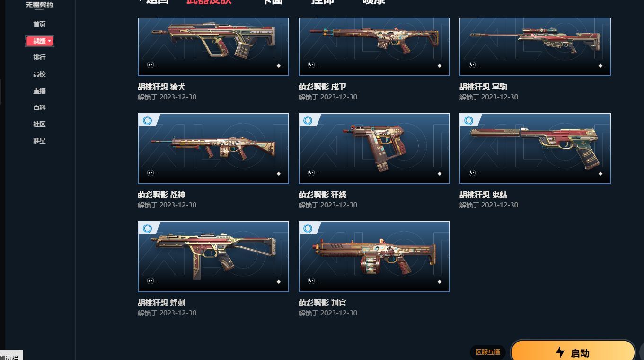The height and width of the screenshot is (360, 644).
Task: Click the blue ring badge on 战神 skin card
Action: pos(147,121)
